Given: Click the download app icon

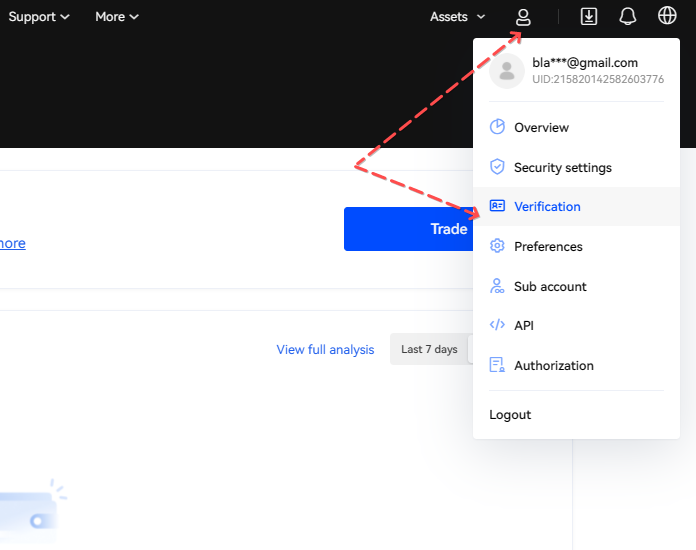Looking at the screenshot, I should tap(589, 17).
